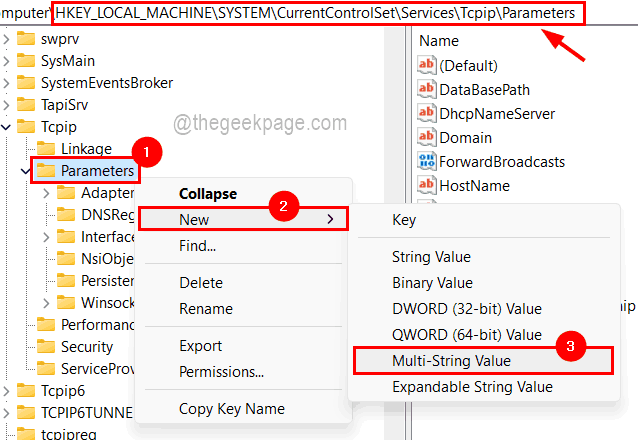Viewport: 638px width, 440px height.
Task: Click the Linkage folder icon
Action: [46, 148]
